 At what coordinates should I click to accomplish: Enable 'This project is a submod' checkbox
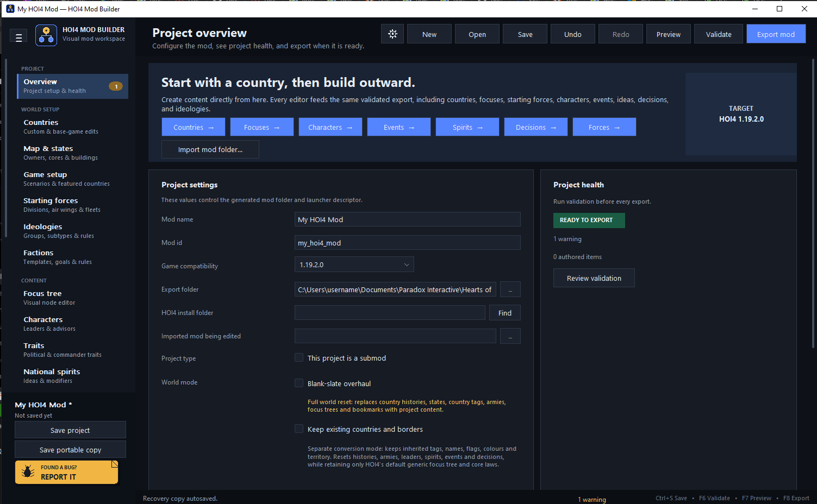tap(299, 357)
